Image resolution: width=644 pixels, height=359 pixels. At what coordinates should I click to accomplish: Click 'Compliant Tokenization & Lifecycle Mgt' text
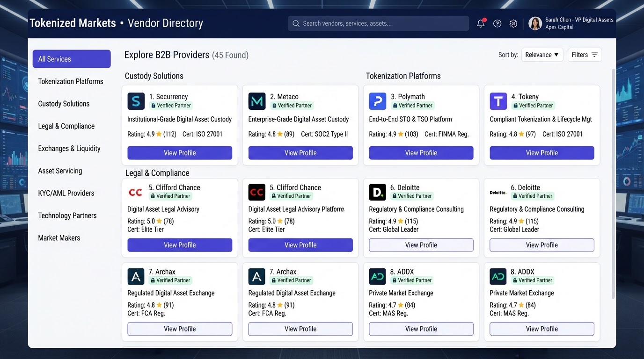[541, 119]
